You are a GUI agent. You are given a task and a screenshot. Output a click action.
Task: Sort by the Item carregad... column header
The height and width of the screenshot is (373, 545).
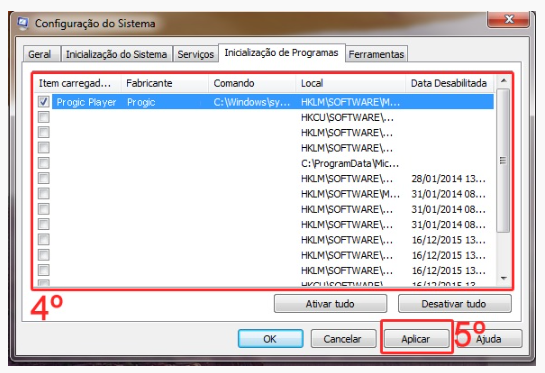[x=78, y=83]
